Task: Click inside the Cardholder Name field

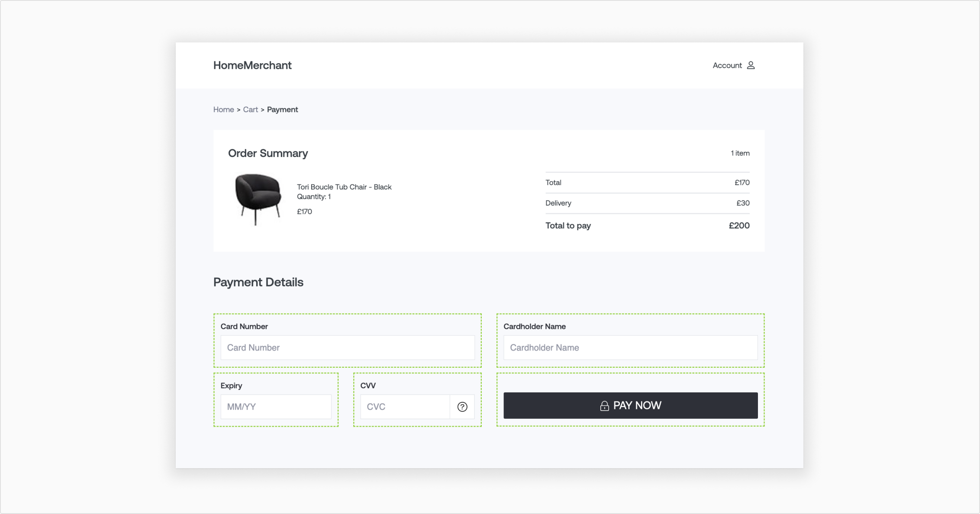Action: pyautogui.click(x=630, y=347)
